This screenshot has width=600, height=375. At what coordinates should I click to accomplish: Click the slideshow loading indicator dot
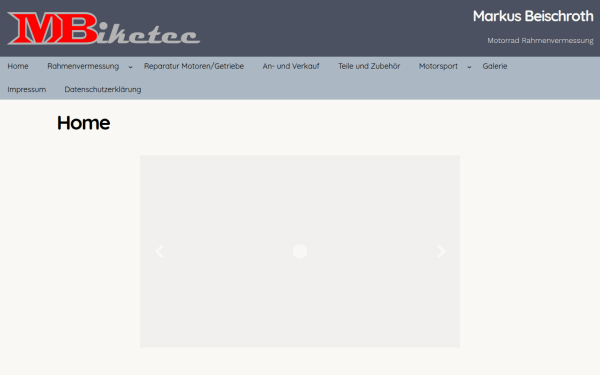coord(300,251)
